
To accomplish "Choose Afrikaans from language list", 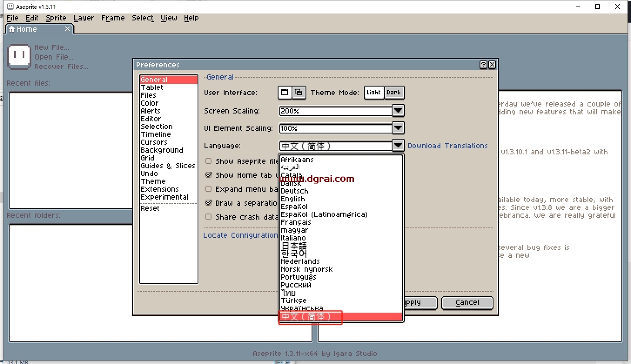I will click(341, 160).
